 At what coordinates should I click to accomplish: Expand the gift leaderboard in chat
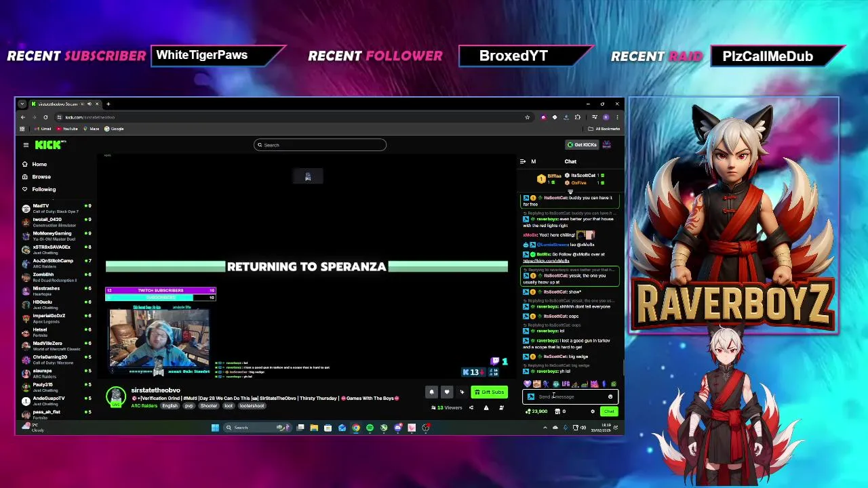coord(570,192)
